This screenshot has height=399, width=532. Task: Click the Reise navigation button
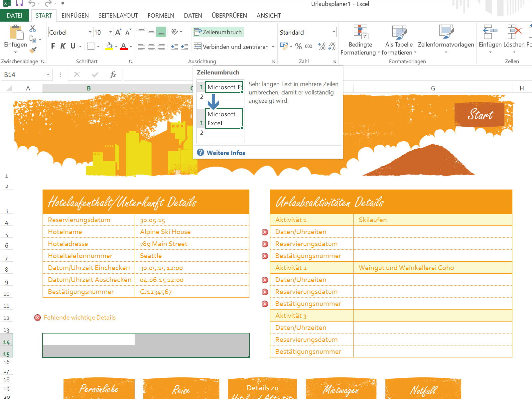[181, 388]
